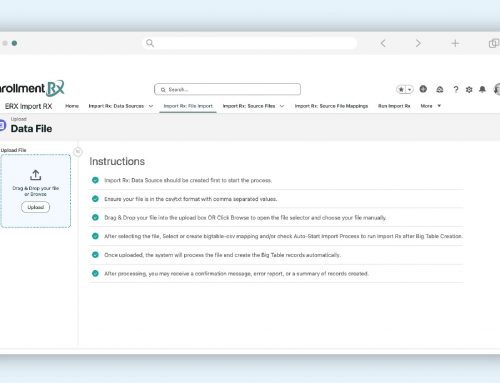
Task: Click the favorites star icon
Action: point(401,89)
